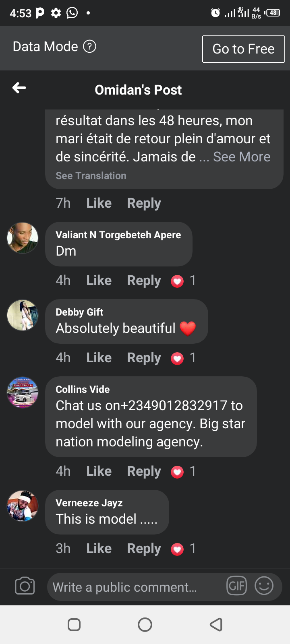The width and height of the screenshot is (290, 644).
Task: Click the Go to Free button
Action: [244, 49]
